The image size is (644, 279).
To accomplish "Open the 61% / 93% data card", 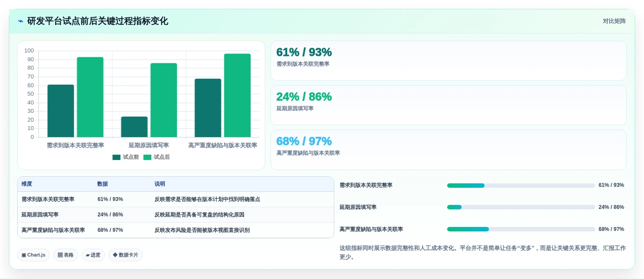I will [x=448, y=61].
